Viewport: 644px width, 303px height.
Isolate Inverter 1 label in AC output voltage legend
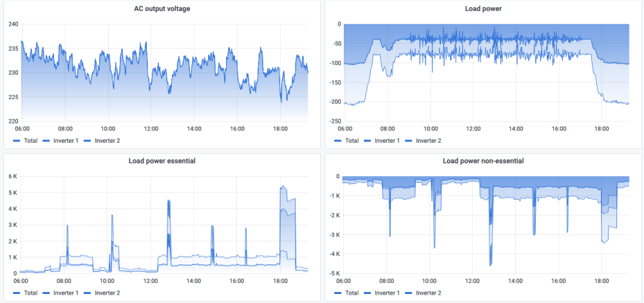(x=66, y=140)
